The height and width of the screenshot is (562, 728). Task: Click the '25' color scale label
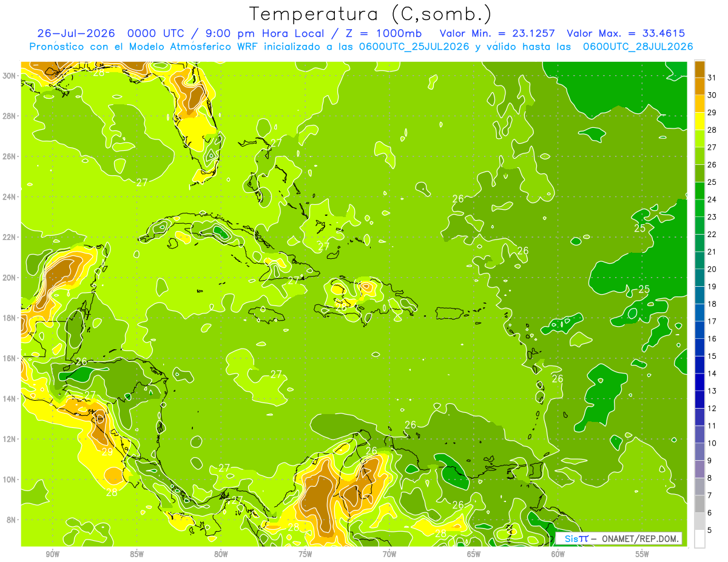(x=712, y=182)
